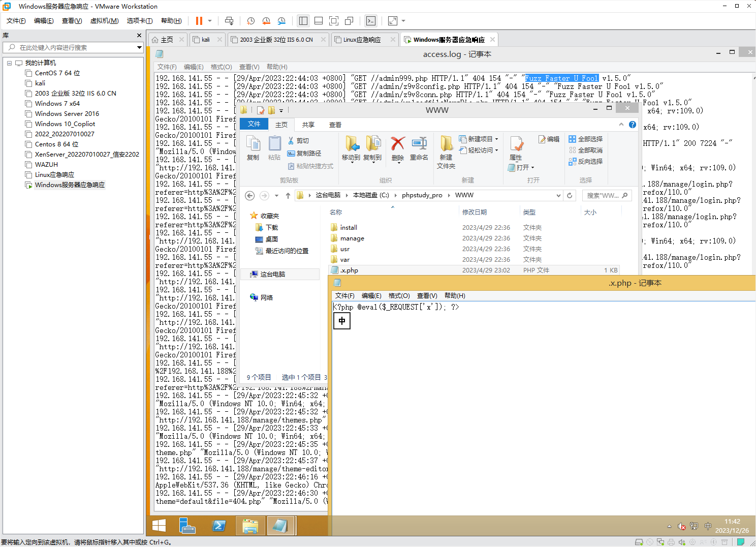Click 全部取消 in the ribbon
The image size is (756, 547).
pyautogui.click(x=586, y=150)
